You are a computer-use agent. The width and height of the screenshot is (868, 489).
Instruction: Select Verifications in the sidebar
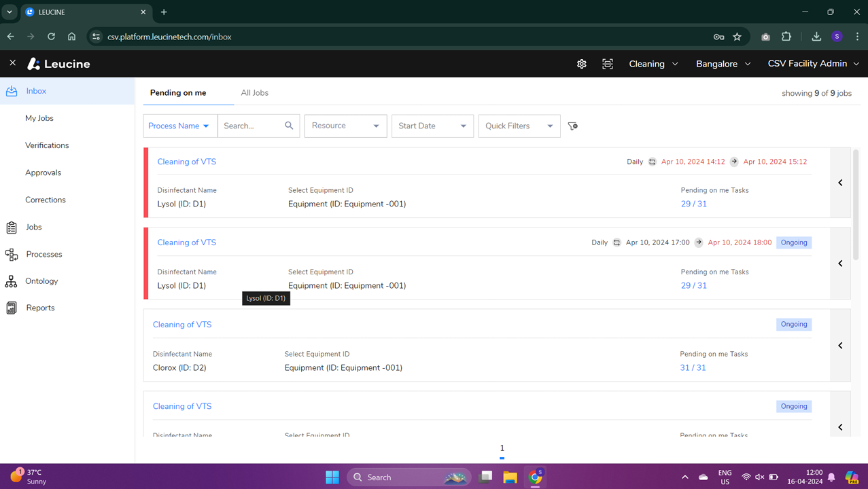pos(47,145)
